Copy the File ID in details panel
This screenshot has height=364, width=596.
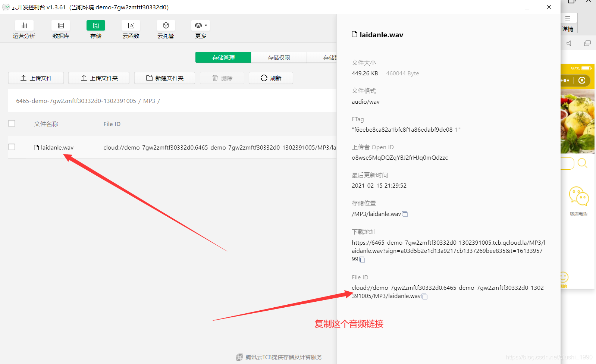tap(424, 296)
